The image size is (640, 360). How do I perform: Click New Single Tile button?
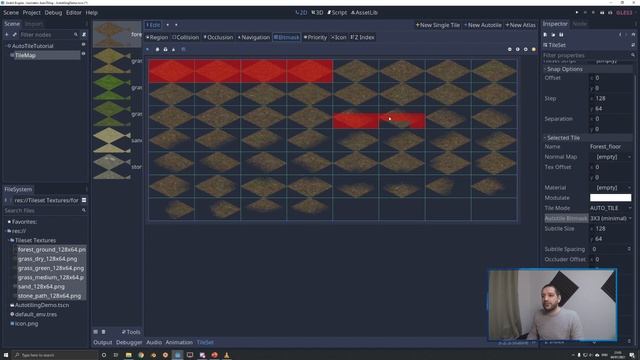pos(438,25)
